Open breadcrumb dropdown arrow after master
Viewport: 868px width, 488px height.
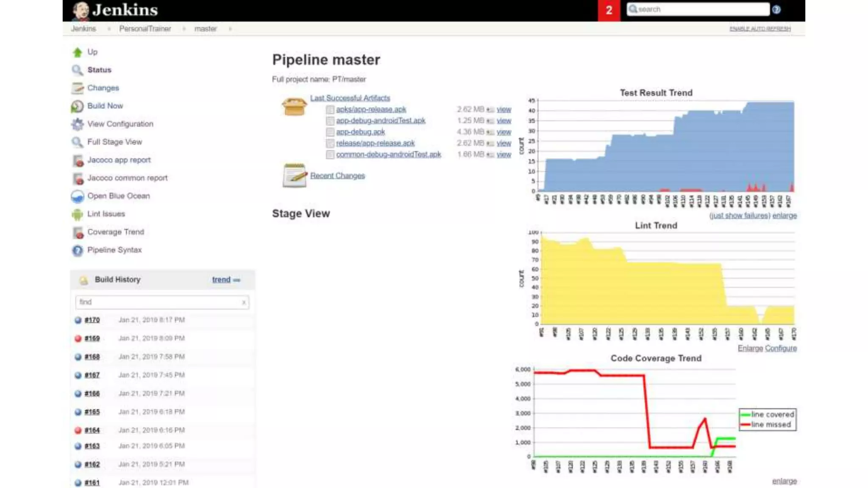point(230,29)
